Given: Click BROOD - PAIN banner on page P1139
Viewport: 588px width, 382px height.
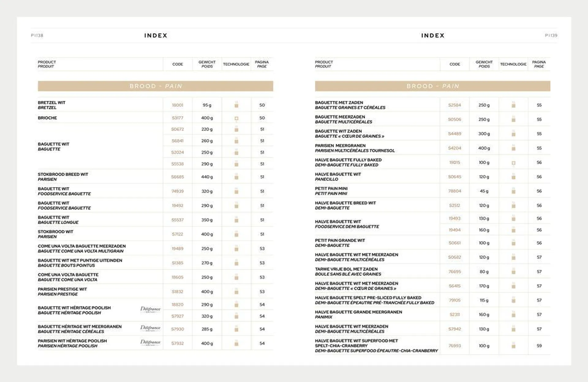Looking at the screenshot, I should [433, 86].
